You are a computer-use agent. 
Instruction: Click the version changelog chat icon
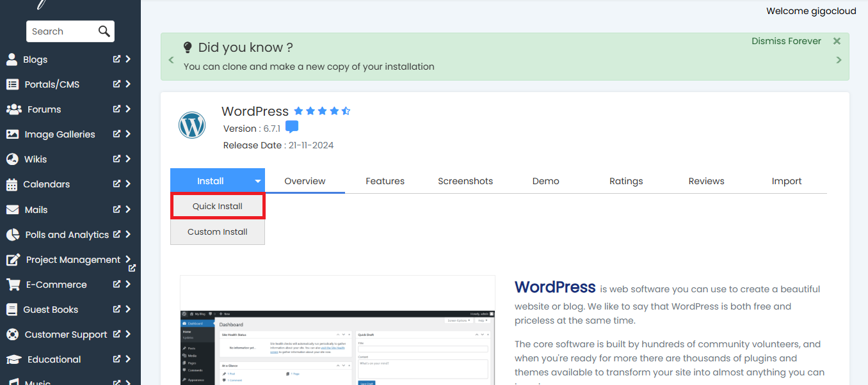292,127
